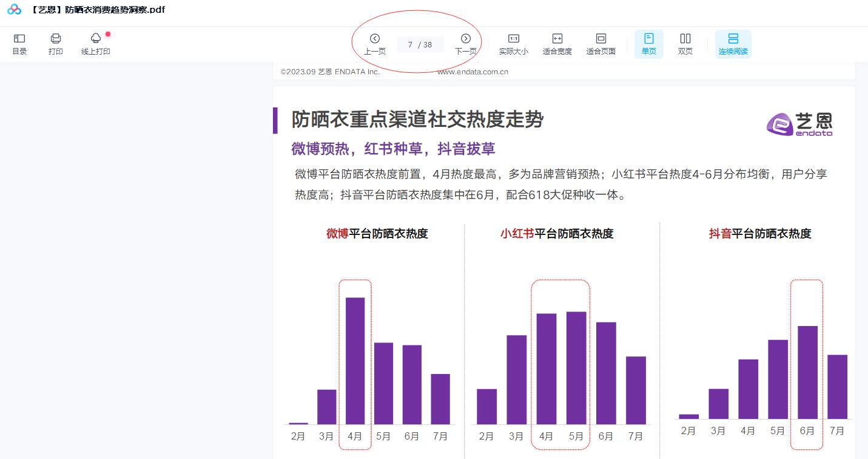Toggle 单页 single page view
The image size is (868, 459).
click(648, 44)
